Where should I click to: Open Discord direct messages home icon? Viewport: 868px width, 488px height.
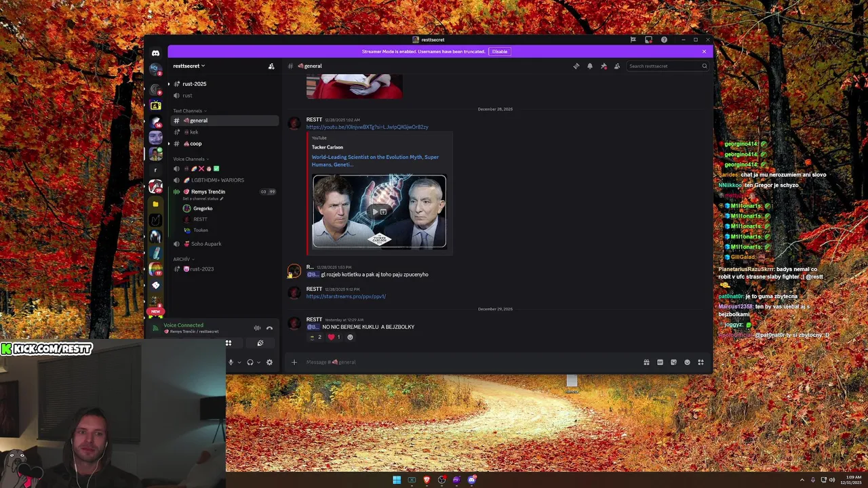tap(155, 53)
